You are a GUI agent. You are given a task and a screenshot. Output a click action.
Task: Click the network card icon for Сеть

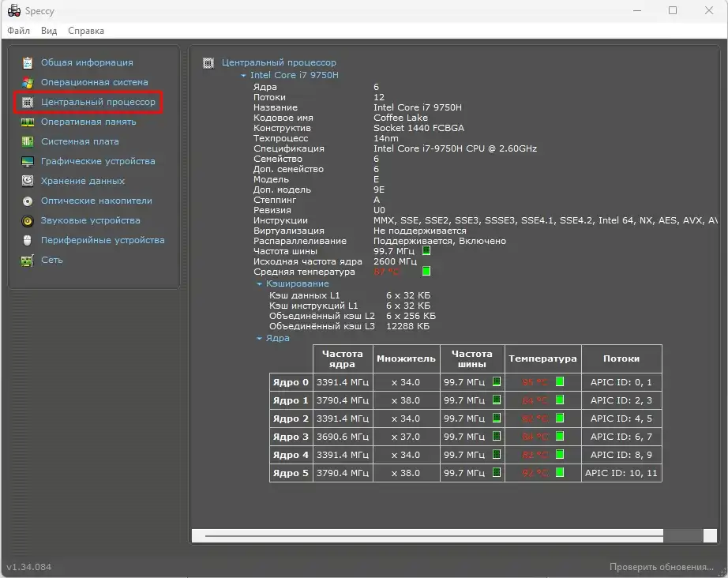pyautogui.click(x=28, y=261)
